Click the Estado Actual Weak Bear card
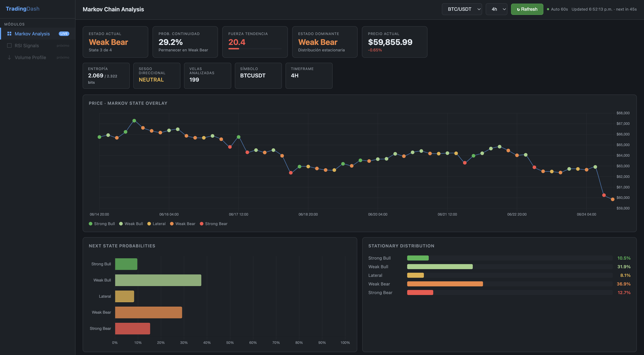644x355 pixels. point(115,42)
